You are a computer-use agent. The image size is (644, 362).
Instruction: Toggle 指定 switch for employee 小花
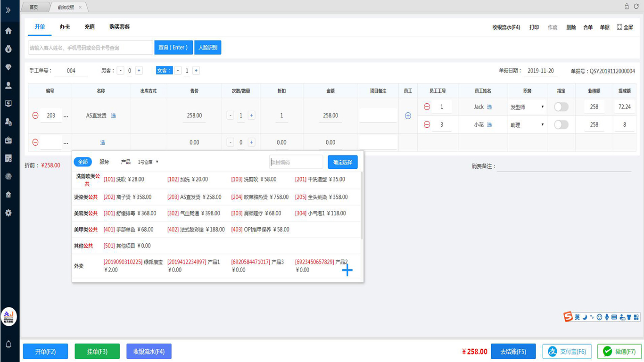point(561,124)
